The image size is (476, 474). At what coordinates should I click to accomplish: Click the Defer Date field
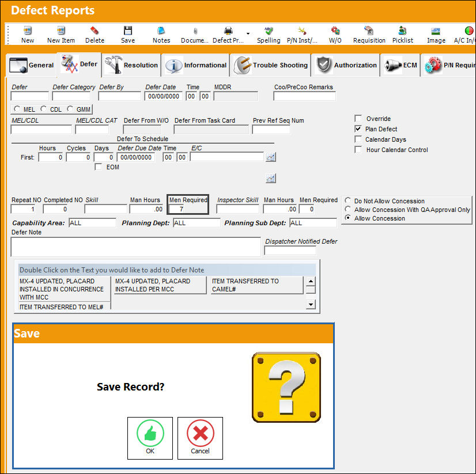163,96
